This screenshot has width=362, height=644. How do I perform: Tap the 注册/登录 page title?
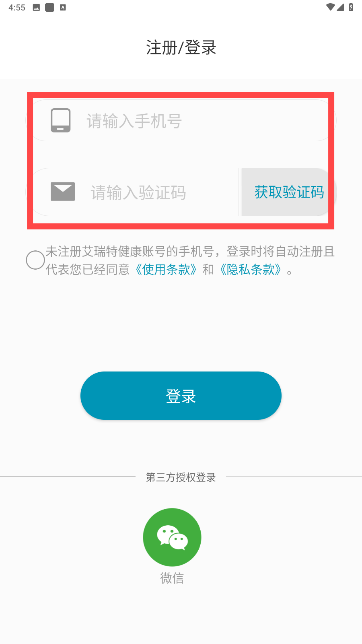(x=181, y=47)
